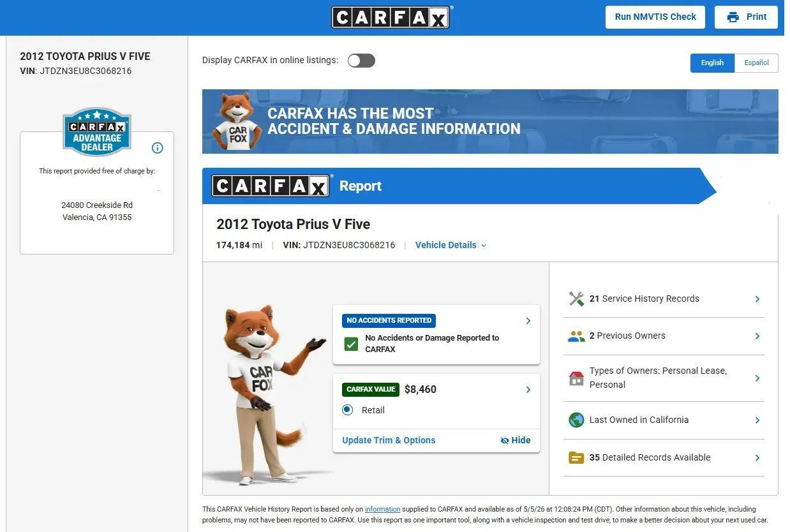Viewport: 790px width, 532px height.
Task: Click the CARFAX Report banner logo
Action: (271, 186)
